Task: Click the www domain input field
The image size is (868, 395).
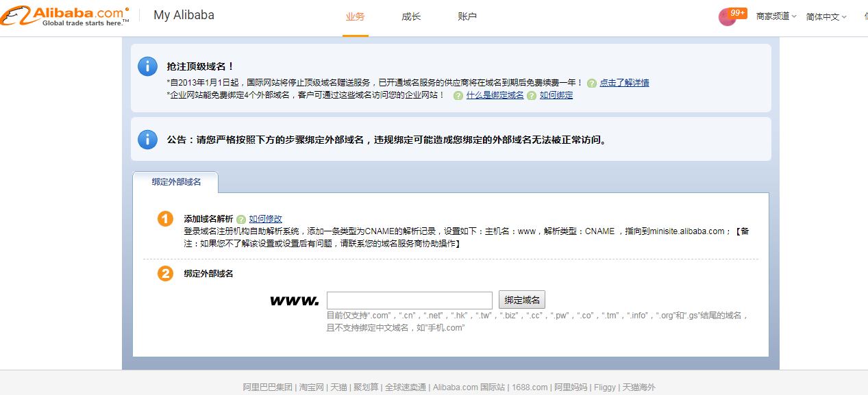Action: click(x=410, y=300)
